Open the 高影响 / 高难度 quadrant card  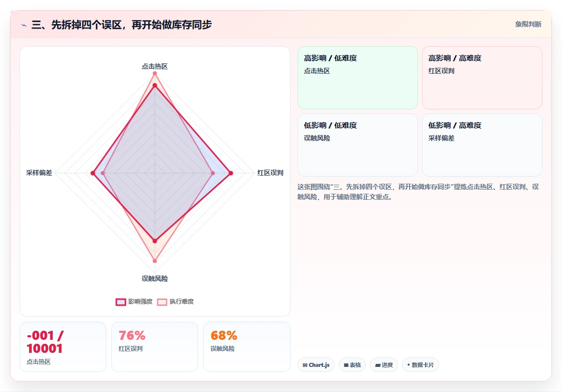pyautogui.click(x=482, y=78)
